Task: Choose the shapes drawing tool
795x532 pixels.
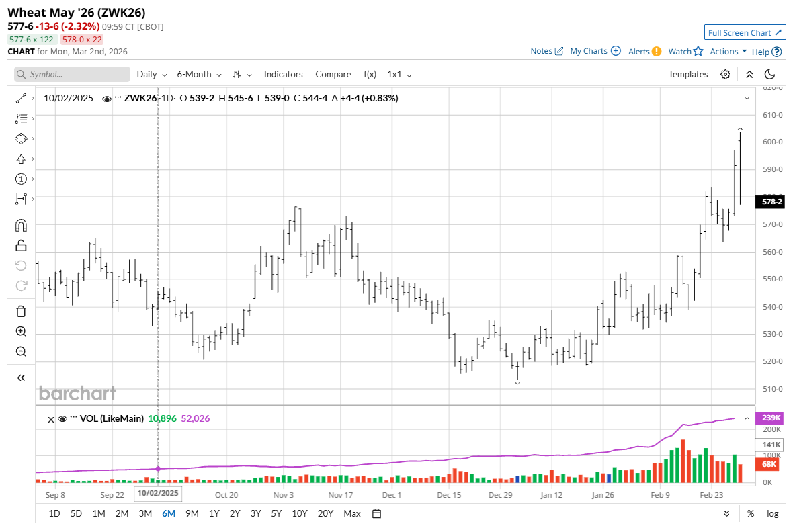Action: point(21,139)
